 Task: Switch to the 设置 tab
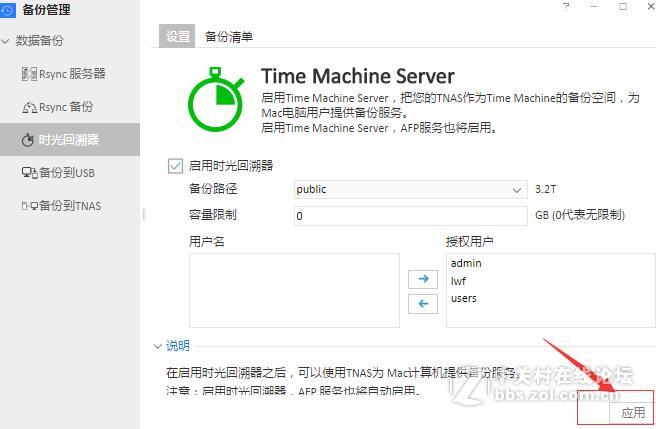[x=177, y=36]
